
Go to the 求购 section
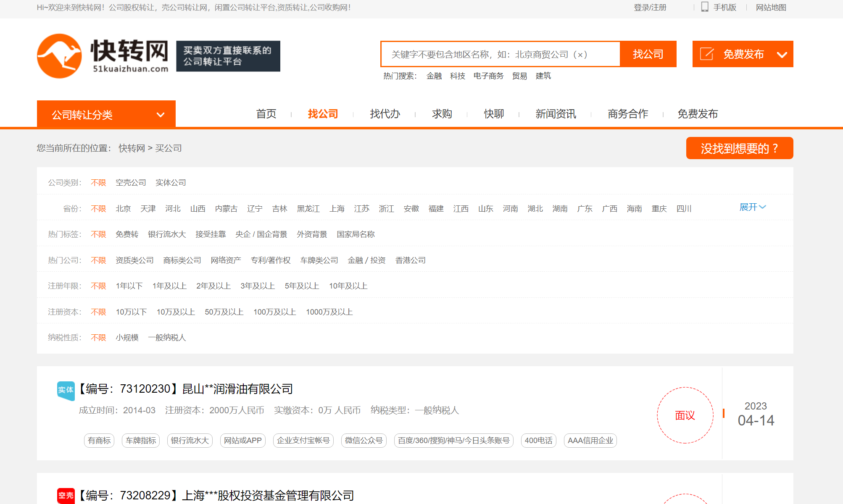(x=442, y=114)
